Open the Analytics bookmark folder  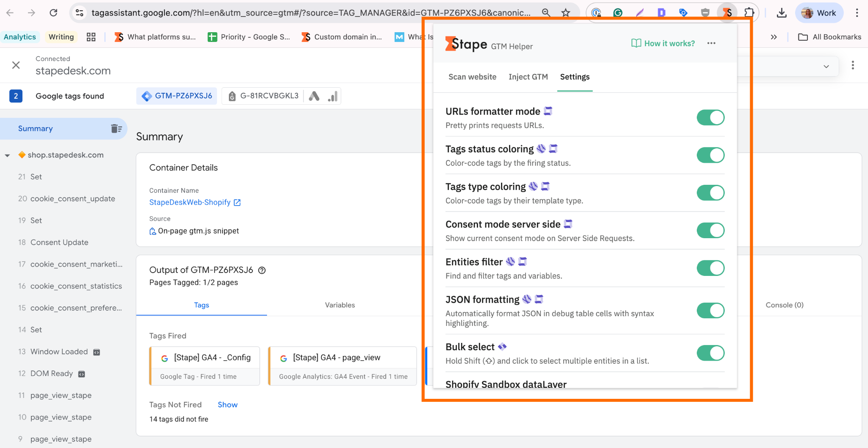click(20, 37)
